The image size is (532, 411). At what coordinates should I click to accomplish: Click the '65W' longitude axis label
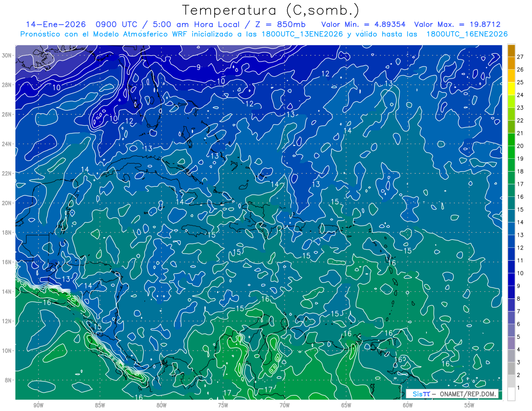(x=346, y=405)
